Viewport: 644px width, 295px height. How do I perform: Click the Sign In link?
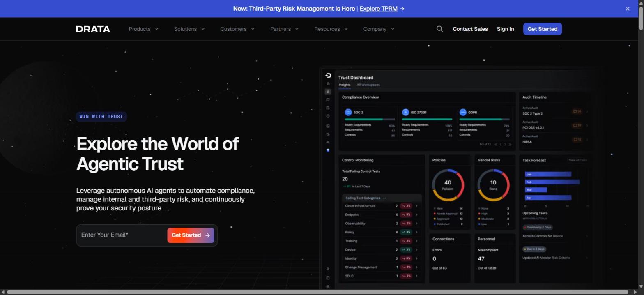pos(505,29)
